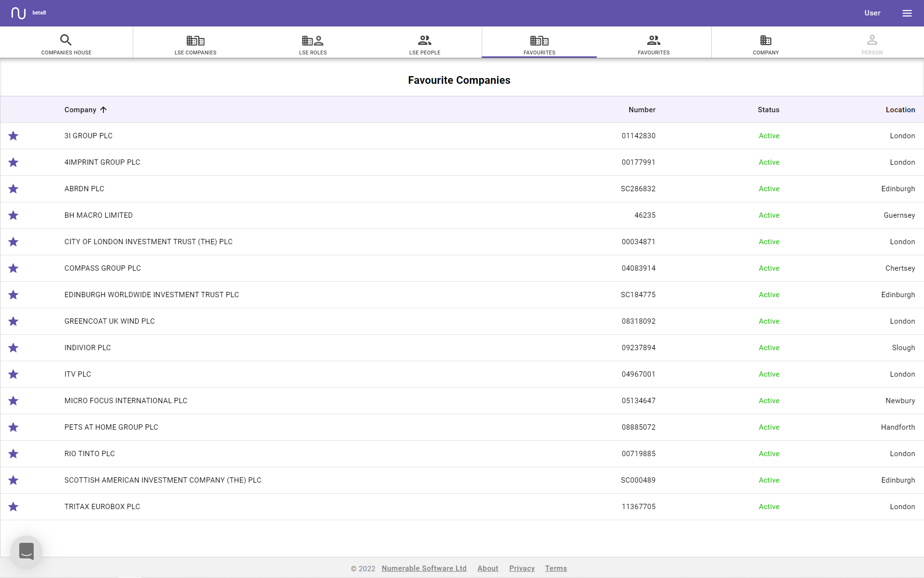Click star next to Scottish American Investment Company
Image resolution: width=924 pixels, height=578 pixels.
click(x=13, y=480)
